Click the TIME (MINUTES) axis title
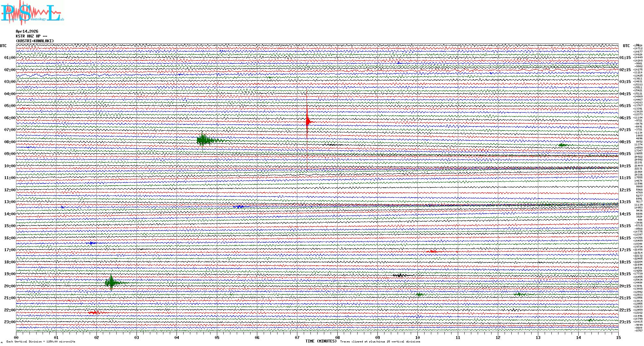Screen dimensions: 644x346 (x=321, y=341)
